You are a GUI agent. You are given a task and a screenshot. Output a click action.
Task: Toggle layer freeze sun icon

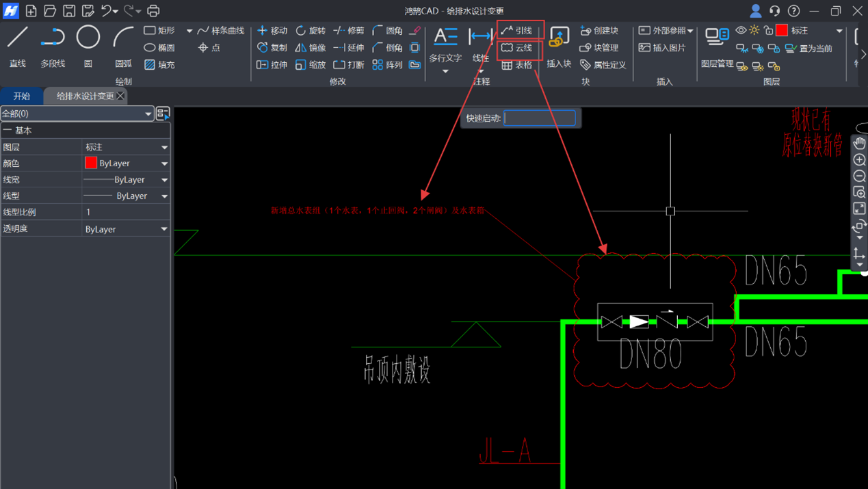click(x=754, y=31)
